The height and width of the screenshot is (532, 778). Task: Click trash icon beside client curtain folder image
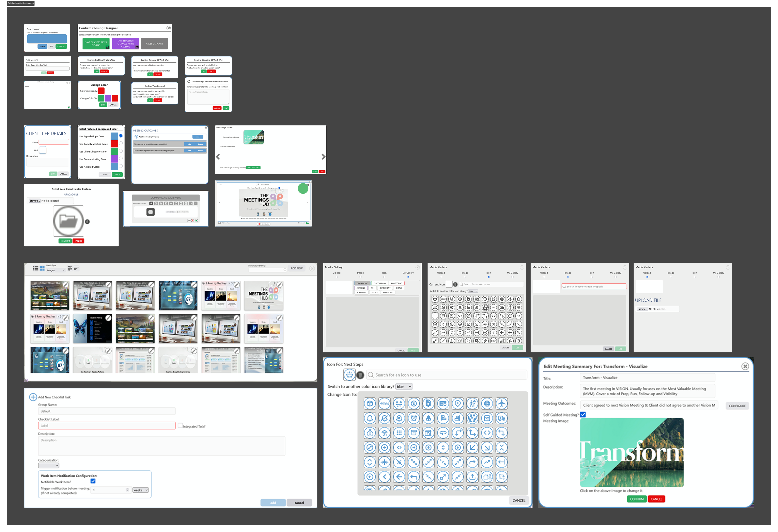[x=87, y=222]
